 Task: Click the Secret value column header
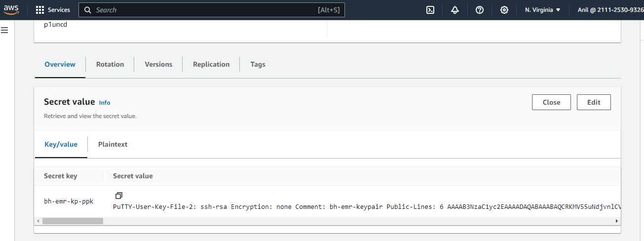(x=133, y=176)
